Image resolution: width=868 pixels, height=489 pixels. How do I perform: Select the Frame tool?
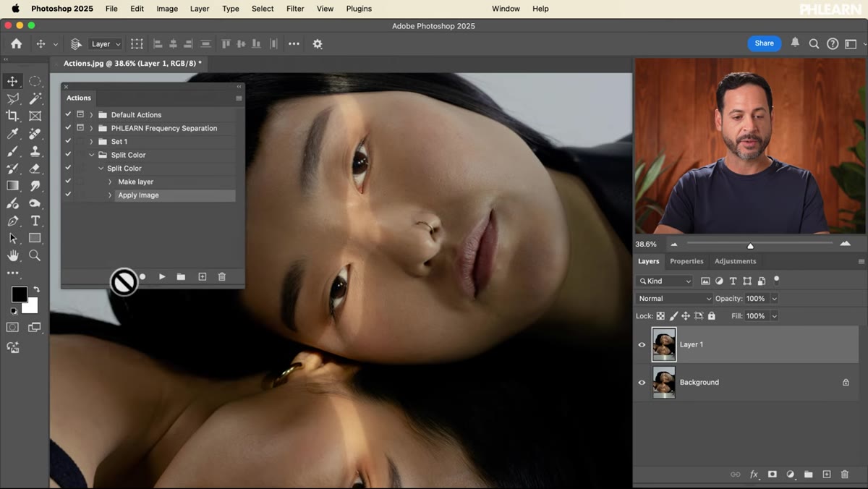coord(35,116)
